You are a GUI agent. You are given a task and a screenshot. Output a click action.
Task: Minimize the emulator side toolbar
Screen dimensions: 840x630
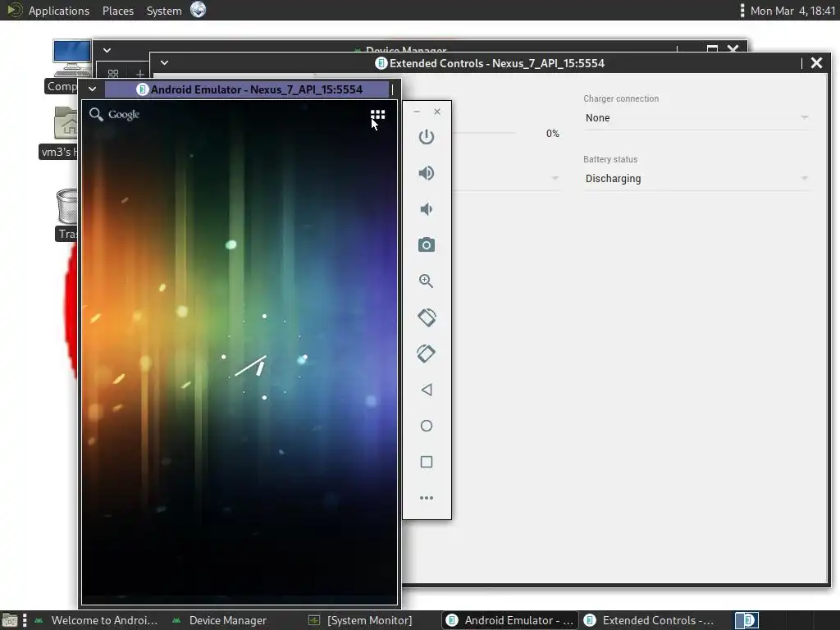(x=417, y=112)
